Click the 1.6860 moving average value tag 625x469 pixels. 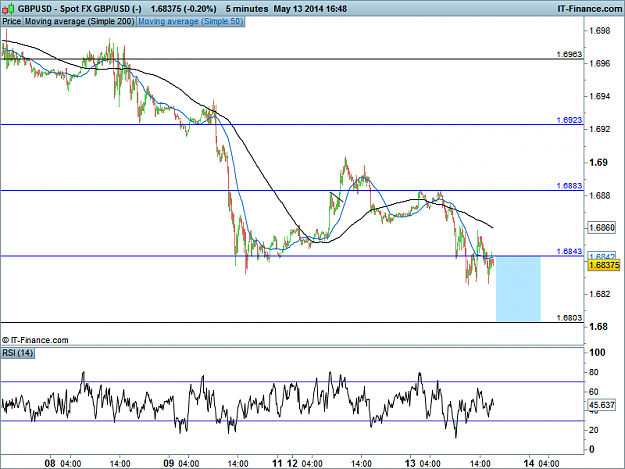pos(602,228)
